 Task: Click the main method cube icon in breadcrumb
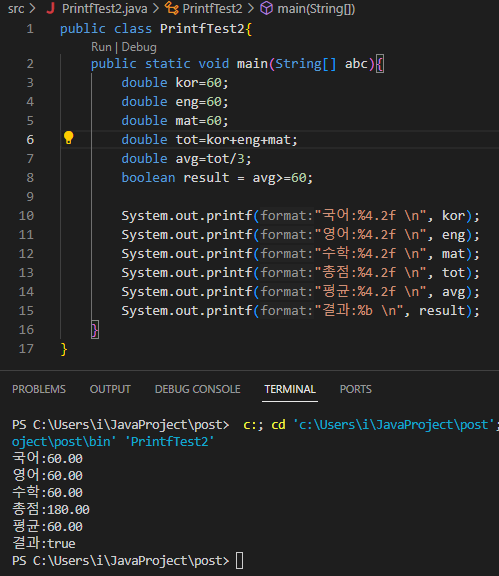(266, 8)
